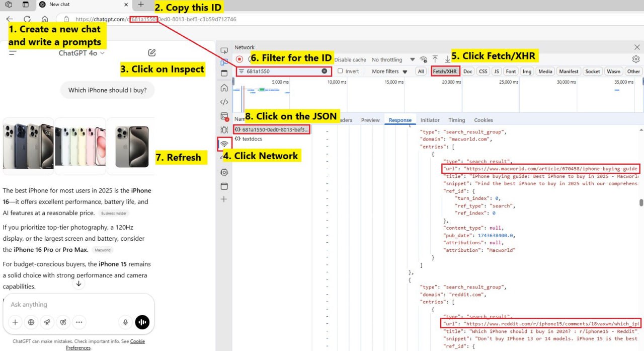Viewport: 644px width, 351px height.
Task: Open the Elements panel code icon
Action: [224, 102]
